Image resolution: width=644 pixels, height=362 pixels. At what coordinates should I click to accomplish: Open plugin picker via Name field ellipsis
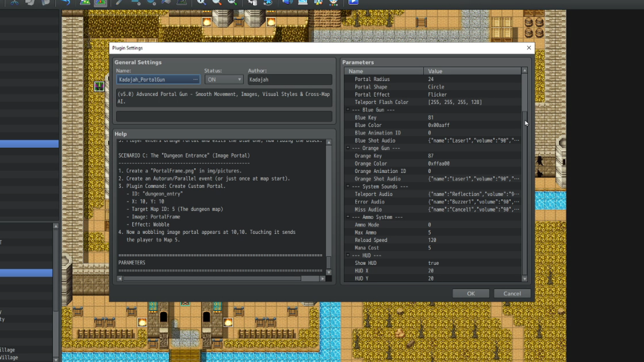click(195, 79)
